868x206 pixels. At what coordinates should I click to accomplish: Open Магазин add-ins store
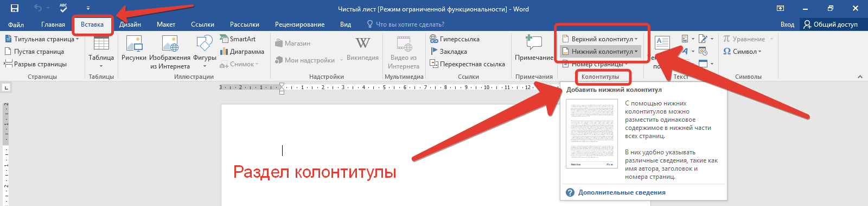292,43
